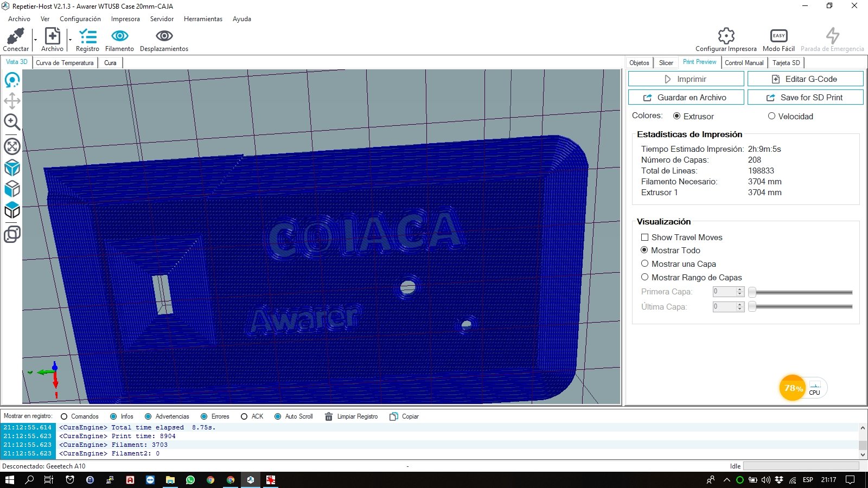Click the Imprimir button
The width and height of the screenshot is (868, 488).
click(x=686, y=79)
